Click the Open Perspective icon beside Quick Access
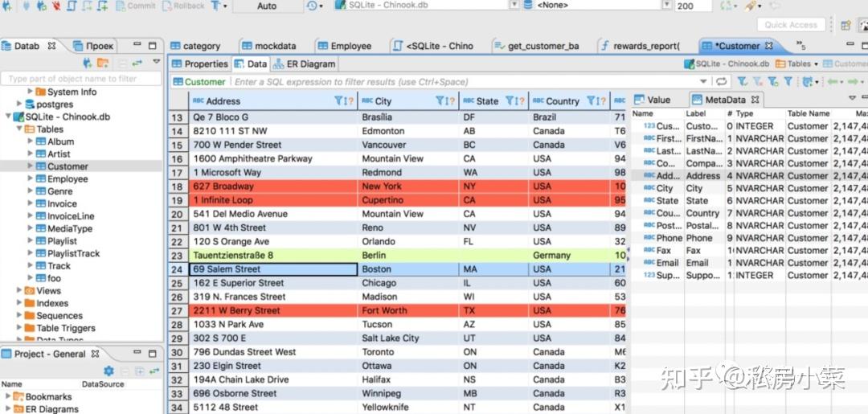 (x=845, y=25)
